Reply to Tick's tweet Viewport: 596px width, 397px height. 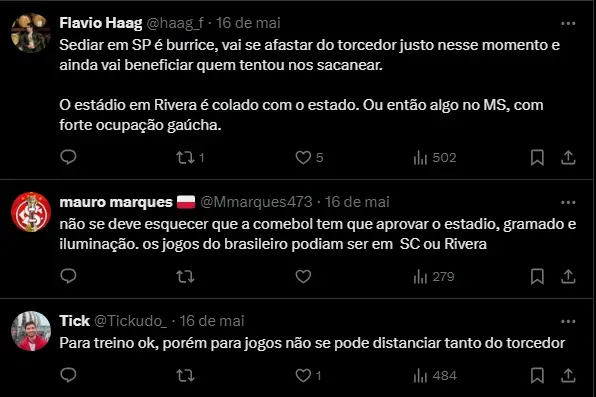pyautogui.click(x=68, y=375)
